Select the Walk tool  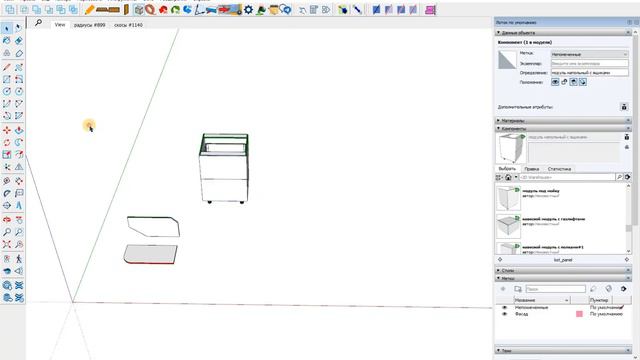coord(19,259)
